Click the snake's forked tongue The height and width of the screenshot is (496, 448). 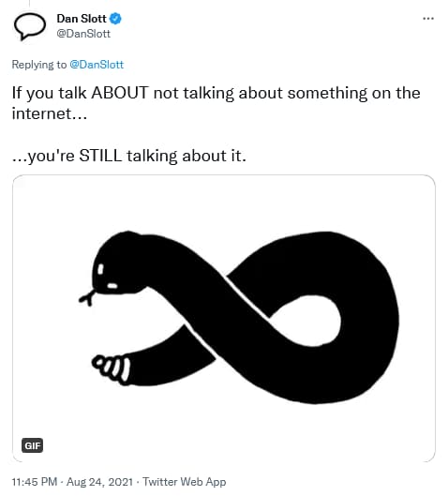tap(86, 297)
